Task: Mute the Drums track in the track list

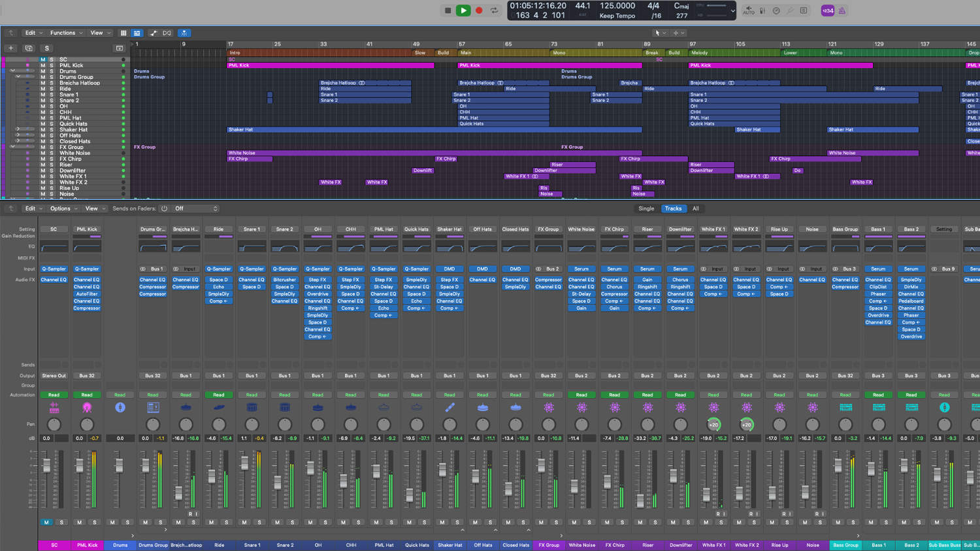Action: [43, 71]
